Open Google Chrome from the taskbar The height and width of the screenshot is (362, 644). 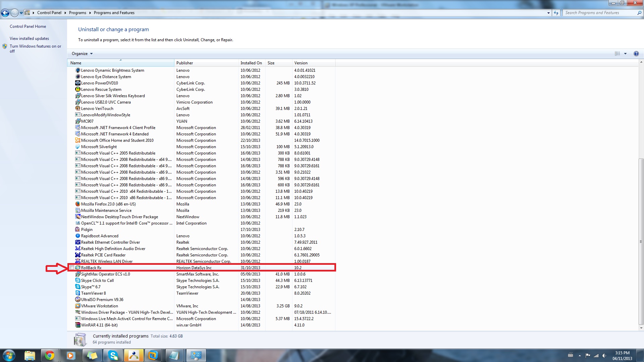(x=50, y=355)
